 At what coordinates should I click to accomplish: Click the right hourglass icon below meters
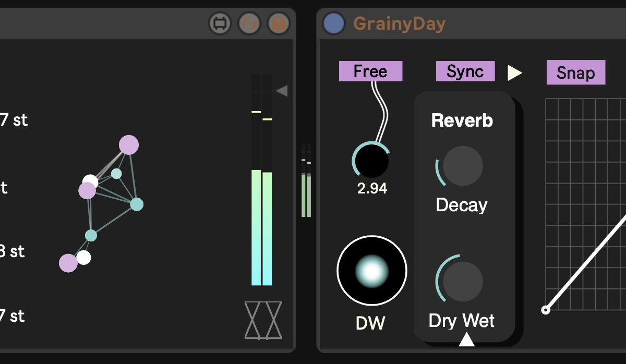click(273, 320)
